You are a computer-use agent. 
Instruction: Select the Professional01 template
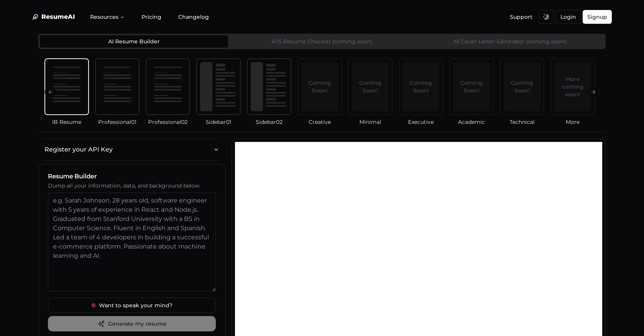click(117, 86)
